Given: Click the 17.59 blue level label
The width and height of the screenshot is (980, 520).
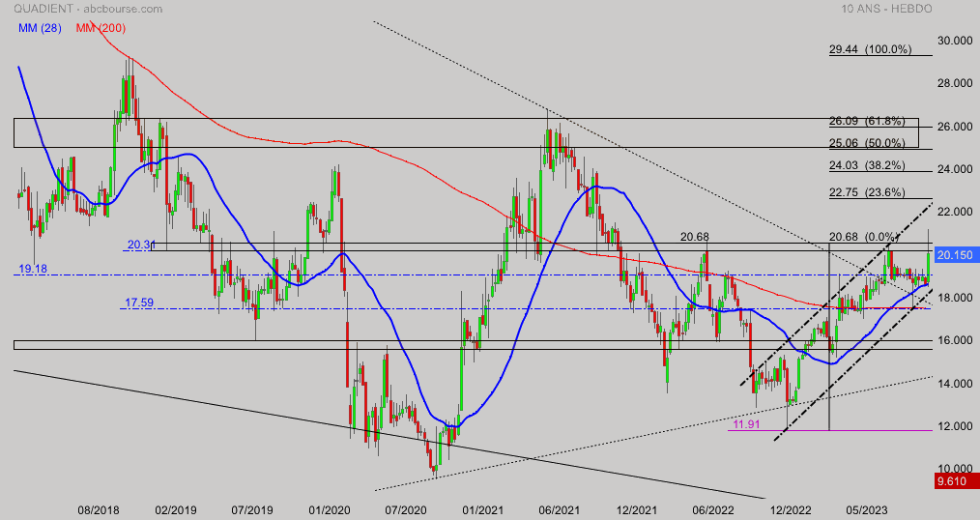Looking at the screenshot, I should [x=139, y=303].
